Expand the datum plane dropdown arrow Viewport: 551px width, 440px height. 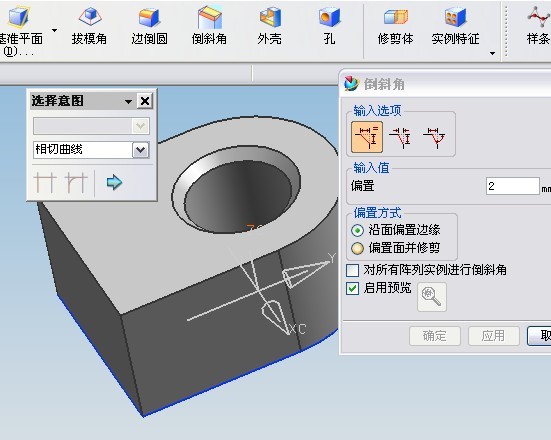pos(54,31)
